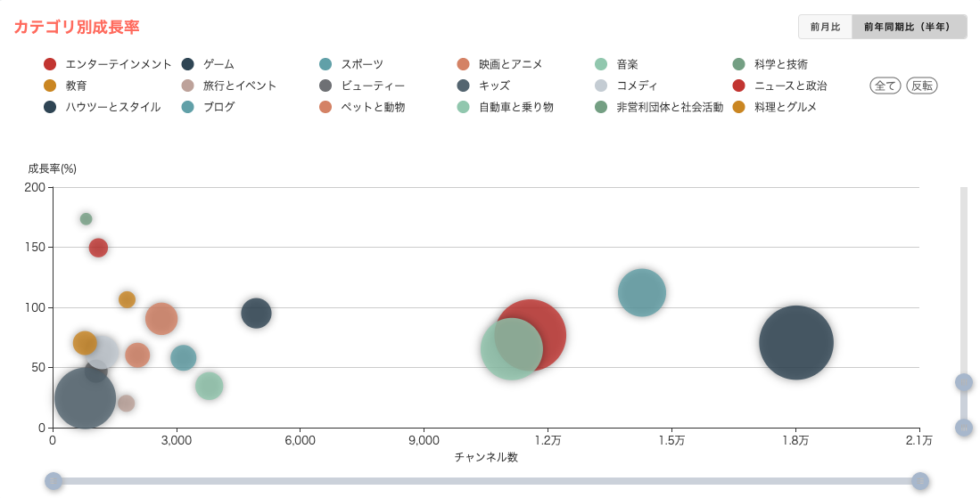
Task: Click the small green bubble near 175%
Action: coord(86,219)
